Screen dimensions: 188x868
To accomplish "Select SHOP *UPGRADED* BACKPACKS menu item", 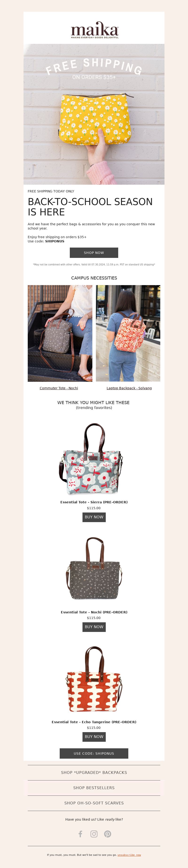I will pos(94,773).
